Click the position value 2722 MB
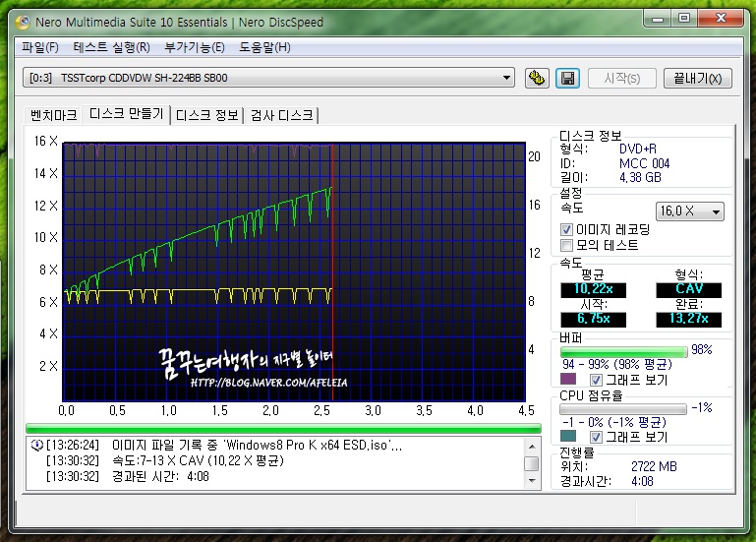Image resolution: width=756 pixels, height=542 pixels. tap(654, 466)
